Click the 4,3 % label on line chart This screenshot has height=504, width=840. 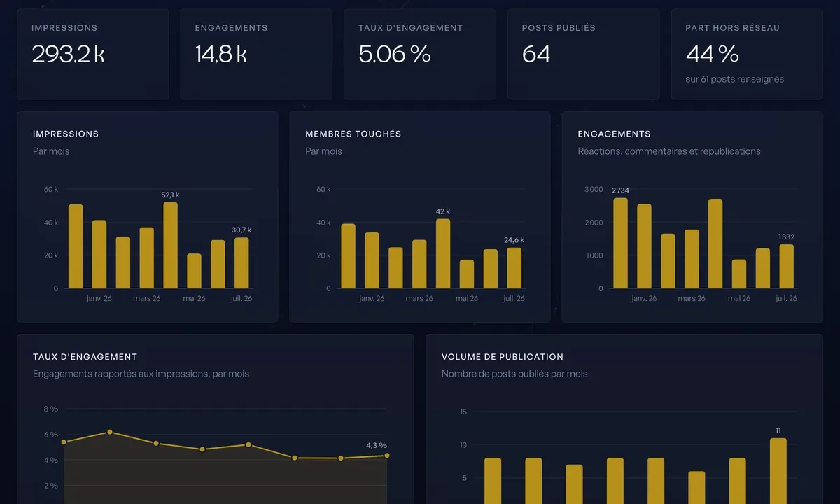[377, 445]
